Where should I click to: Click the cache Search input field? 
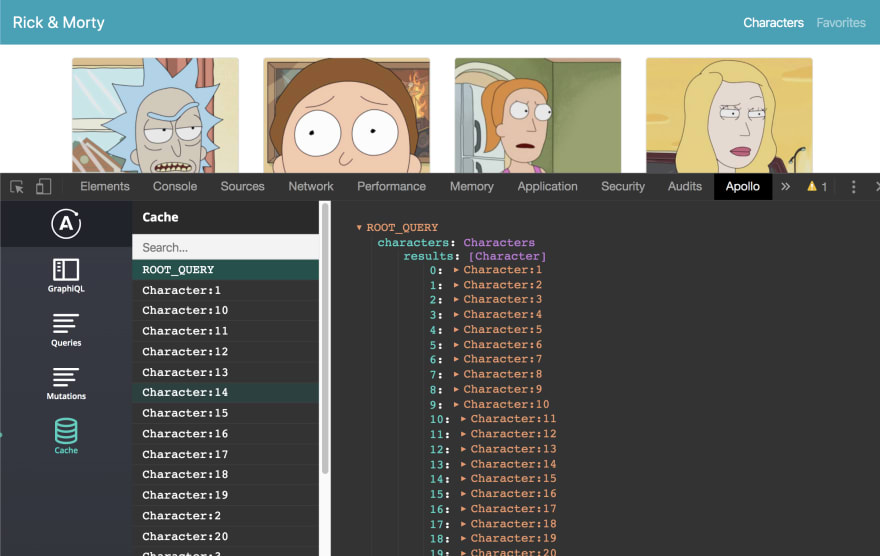click(225, 247)
